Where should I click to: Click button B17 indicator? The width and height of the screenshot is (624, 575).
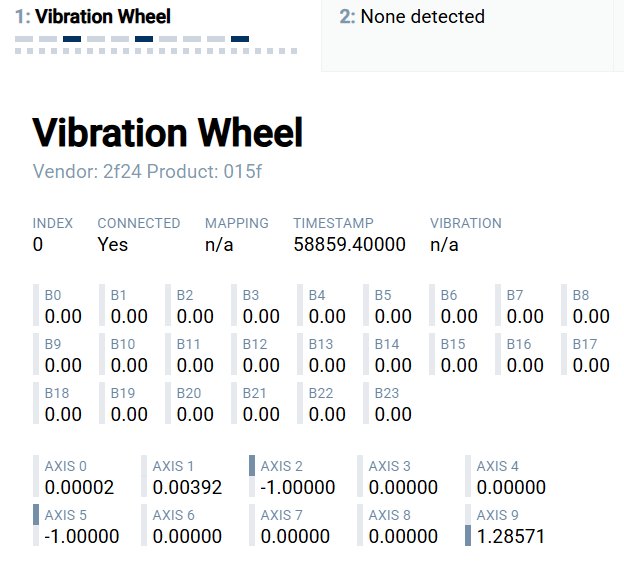point(590,354)
